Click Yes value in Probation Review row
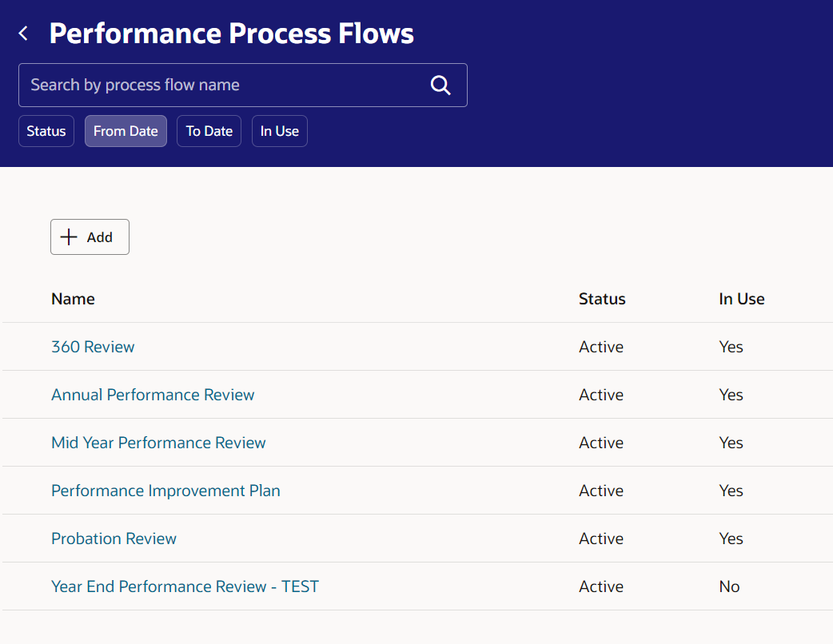The height and width of the screenshot is (644, 833). [731, 539]
